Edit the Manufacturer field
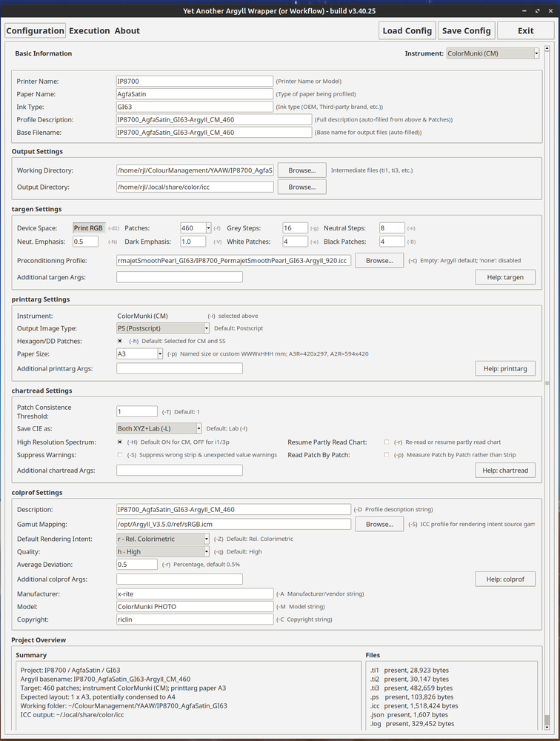This screenshot has width=560, height=741. pos(195,594)
